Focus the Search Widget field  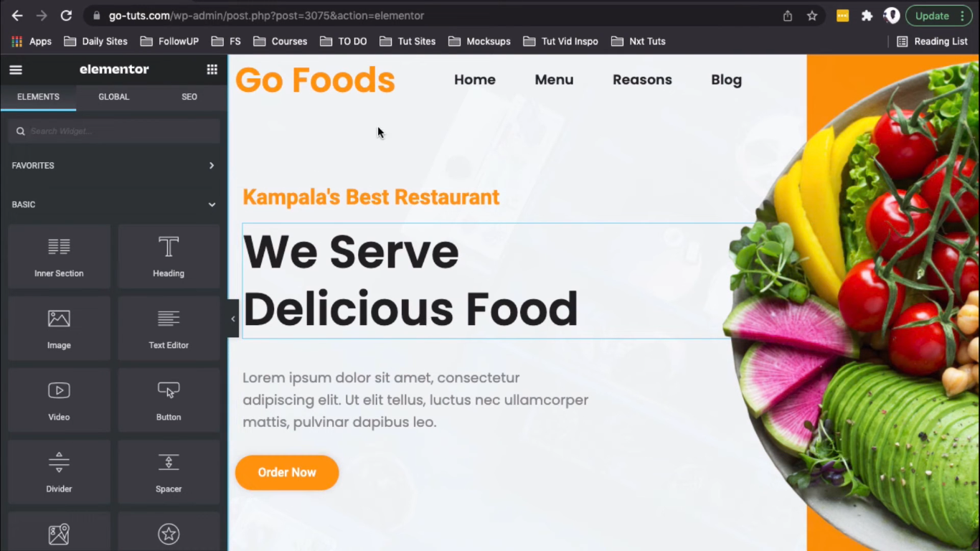(113, 131)
